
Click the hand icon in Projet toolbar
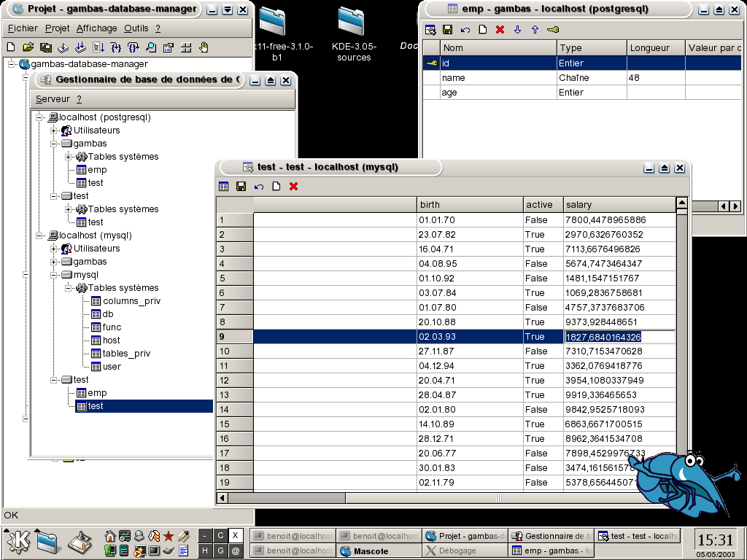point(204,47)
